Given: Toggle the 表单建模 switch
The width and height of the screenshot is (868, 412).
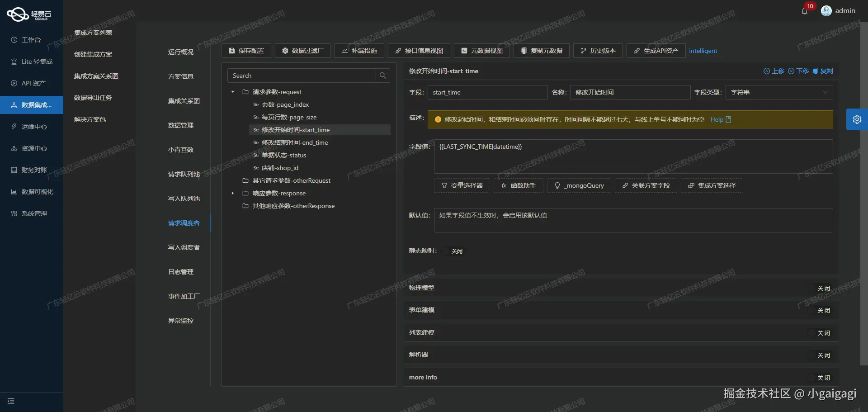Looking at the screenshot, I should tap(821, 310).
